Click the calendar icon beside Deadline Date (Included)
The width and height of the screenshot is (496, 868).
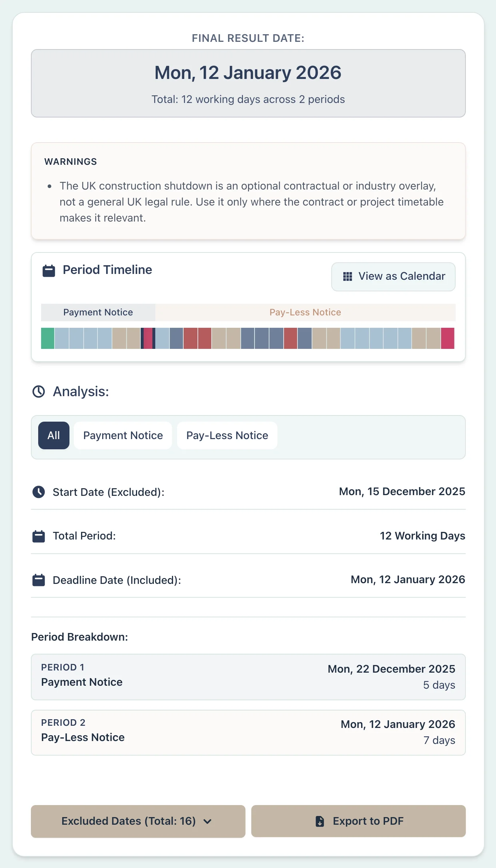(39, 580)
